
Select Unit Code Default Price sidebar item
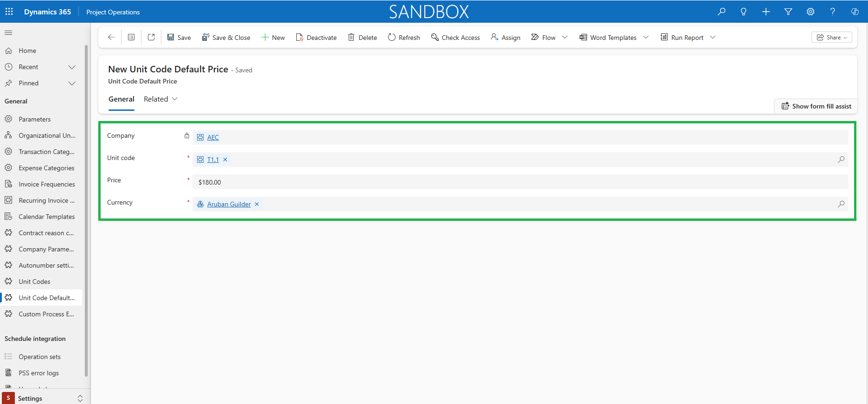(x=42, y=298)
